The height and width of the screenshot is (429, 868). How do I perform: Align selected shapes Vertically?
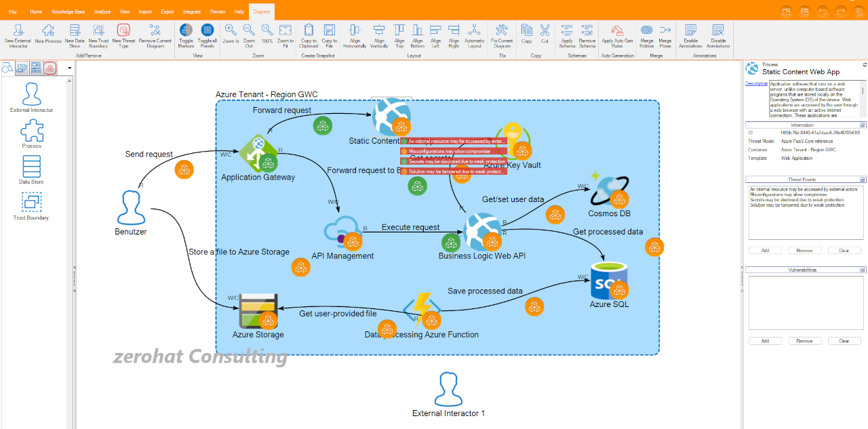379,35
